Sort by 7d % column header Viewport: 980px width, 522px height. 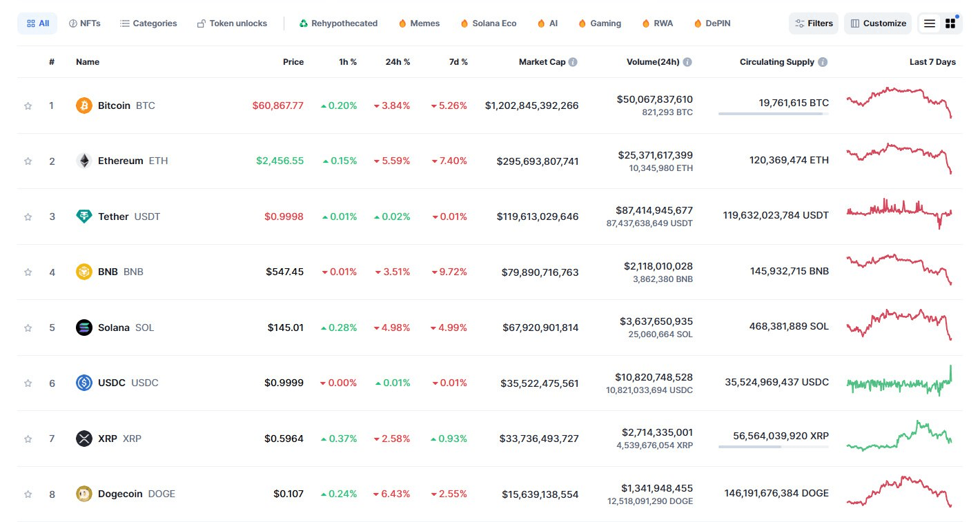tap(458, 62)
